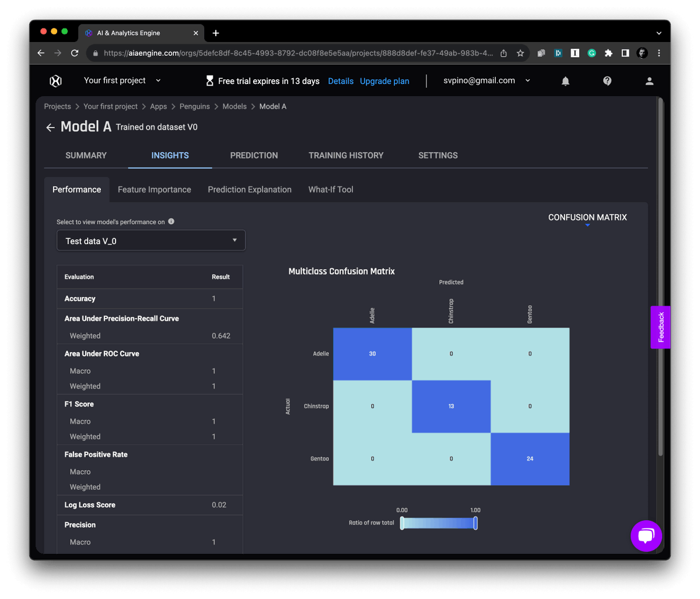Open the purple Feedback side button

coord(660,327)
